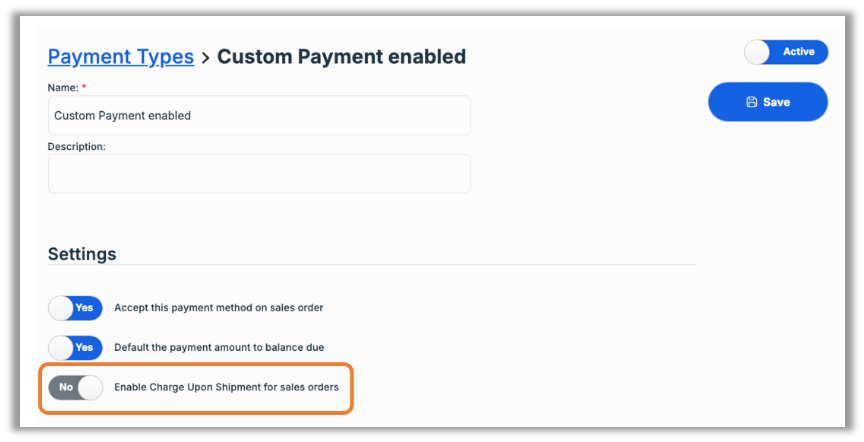Click the breadcrumb arrow separator
This screenshot has height=442, width=864.
(205, 58)
